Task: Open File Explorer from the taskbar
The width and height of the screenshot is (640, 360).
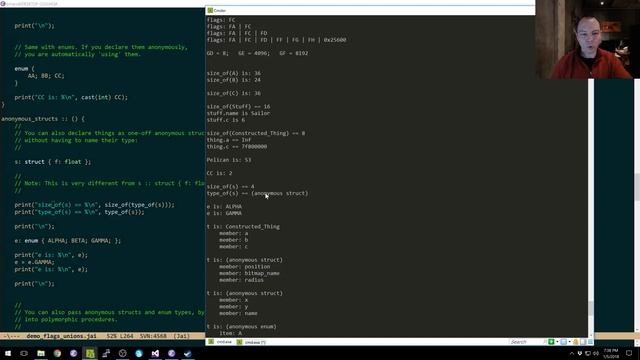Action: click(x=41, y=353)
